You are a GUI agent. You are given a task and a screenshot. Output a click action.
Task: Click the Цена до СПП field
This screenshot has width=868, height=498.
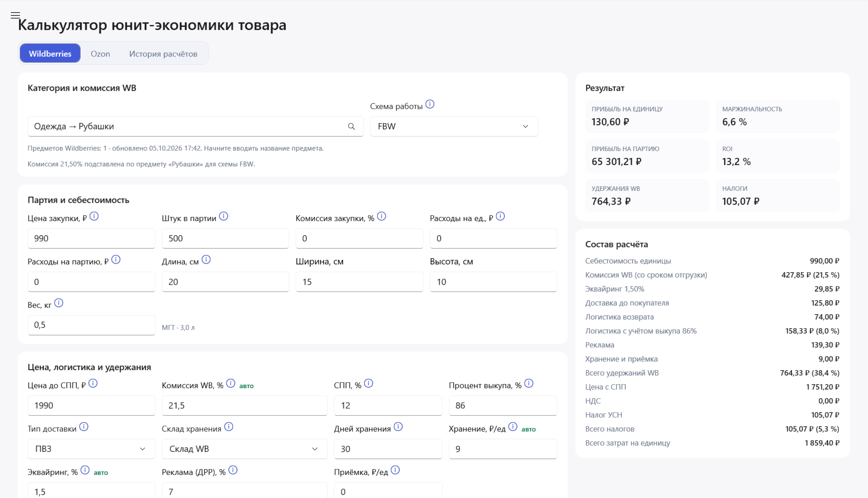click(91, 406)
